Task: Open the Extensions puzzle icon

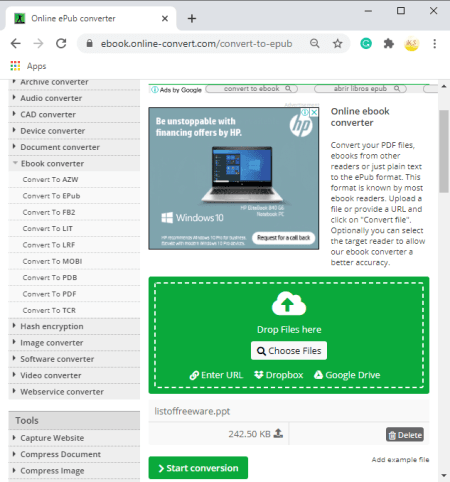Action: coord(389,43)
